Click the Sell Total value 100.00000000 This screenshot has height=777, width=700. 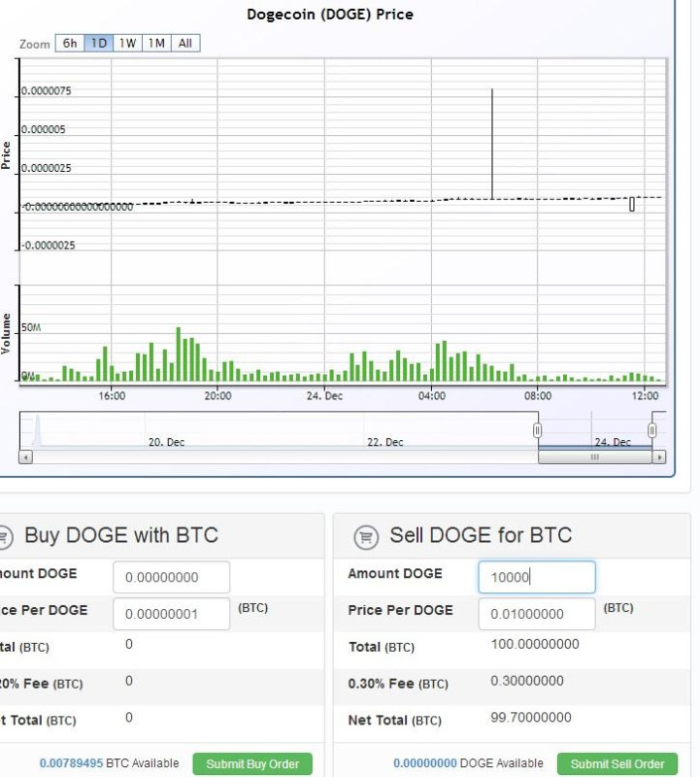[535, 644]
